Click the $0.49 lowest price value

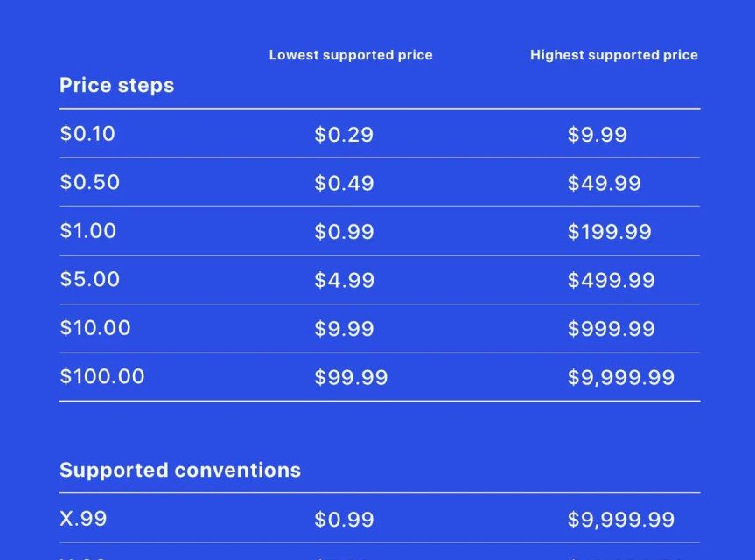[x=344, y=184]
